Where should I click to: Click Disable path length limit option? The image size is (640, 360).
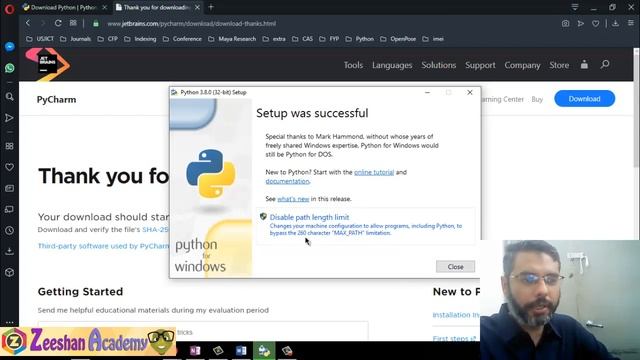point(365,225)
